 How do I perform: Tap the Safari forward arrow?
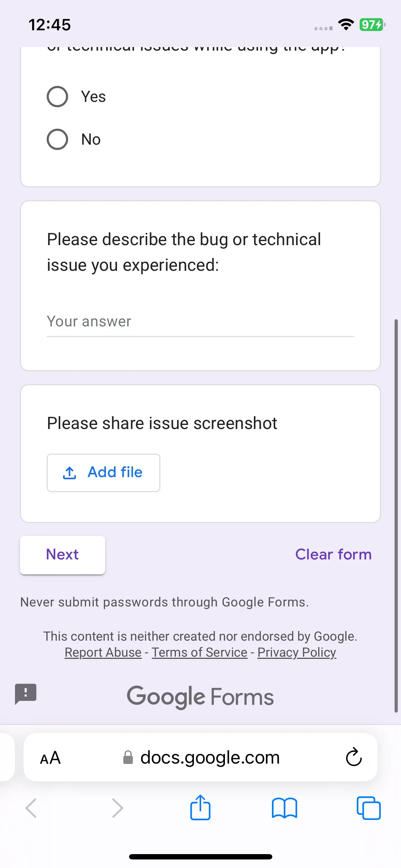(117, 808)
